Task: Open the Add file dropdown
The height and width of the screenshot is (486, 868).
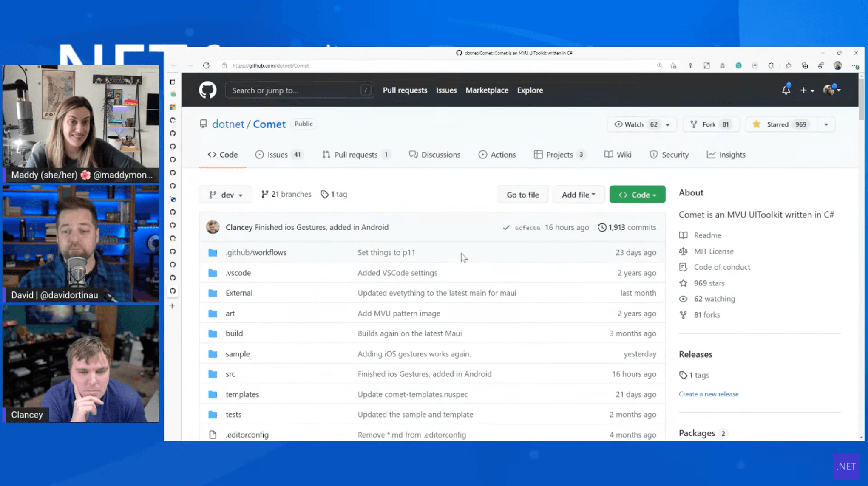Action: coord(579,195)
